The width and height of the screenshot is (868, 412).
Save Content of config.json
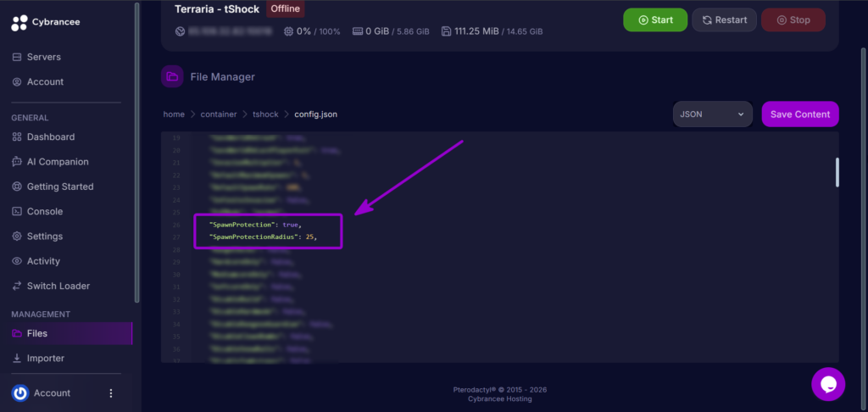click(800, 114)
